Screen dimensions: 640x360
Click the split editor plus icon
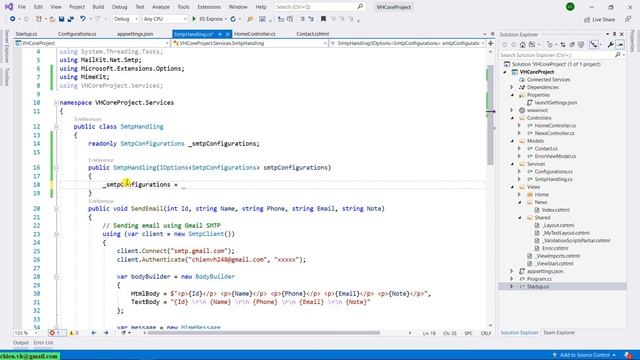(491, 43)
